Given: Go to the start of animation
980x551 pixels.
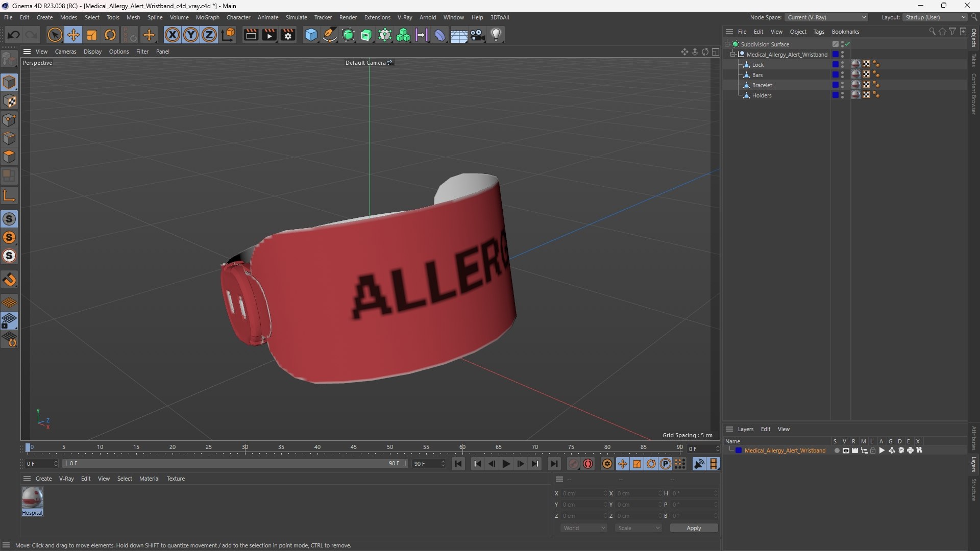Looking at the screenshot, I should [x=458, y=464].
